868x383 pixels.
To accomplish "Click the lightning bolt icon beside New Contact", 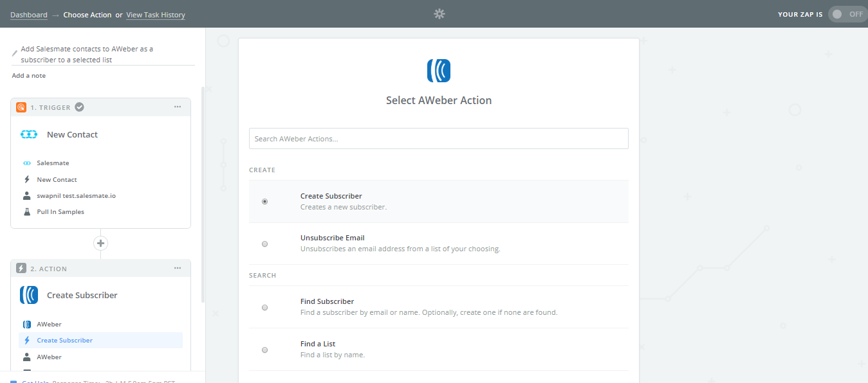I will 27,179.
